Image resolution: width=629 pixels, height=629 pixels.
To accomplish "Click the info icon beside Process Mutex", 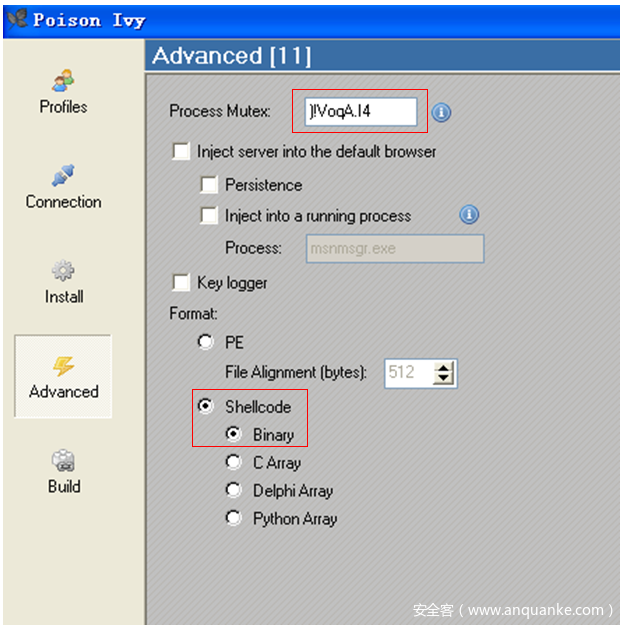I will click(x=441, y=112).
